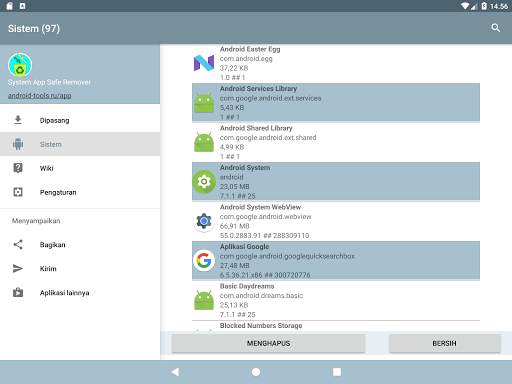Tap the com.android.egg package name
The image size is (512, 384).
coord(246,59)
